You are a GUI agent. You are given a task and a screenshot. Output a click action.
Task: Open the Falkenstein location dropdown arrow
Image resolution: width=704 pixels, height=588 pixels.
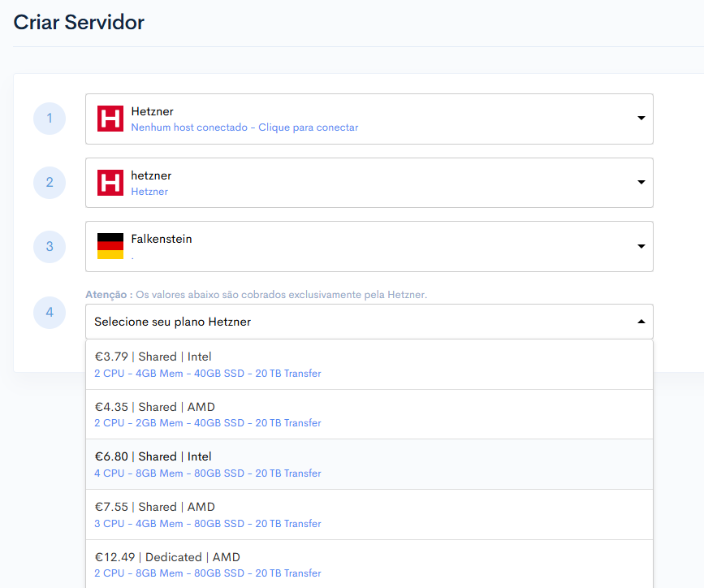(641, 246)
